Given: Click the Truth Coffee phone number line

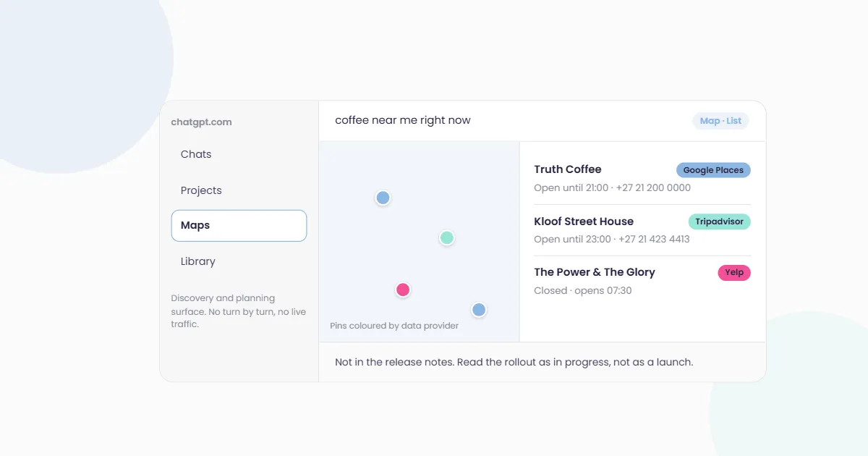Looking at the screenshot, I should point(612,187).
